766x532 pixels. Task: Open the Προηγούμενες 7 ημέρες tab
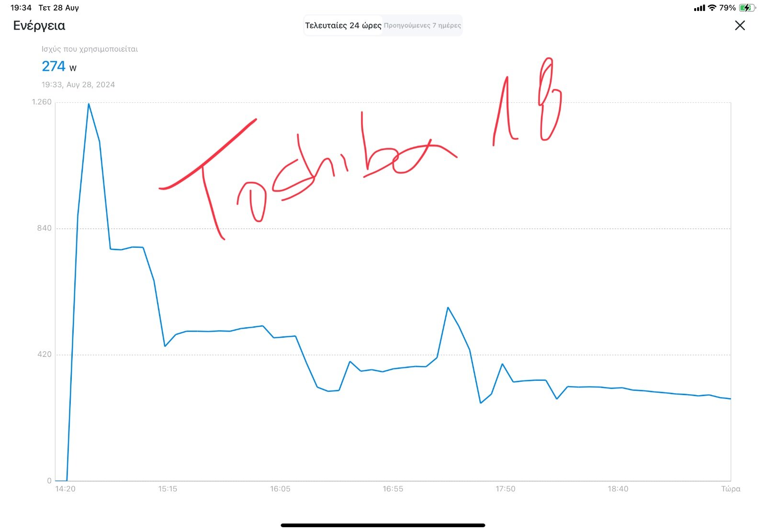tap(422, 25)
